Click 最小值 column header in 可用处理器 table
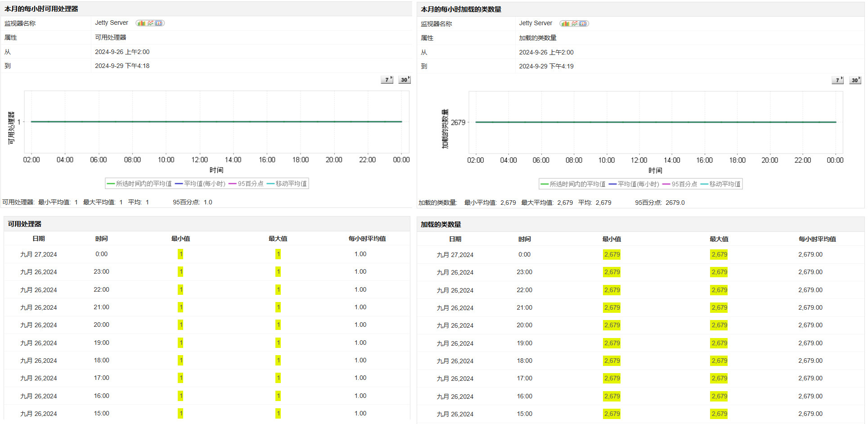The width and height of the screenshot is (868, 424). click(180, 239)
